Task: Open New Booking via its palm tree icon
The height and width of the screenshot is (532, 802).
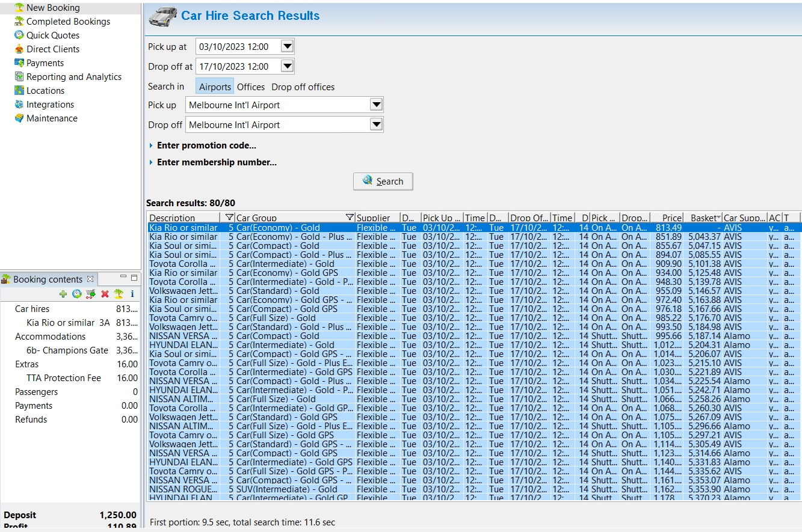Action: click(x=19, y=8)
